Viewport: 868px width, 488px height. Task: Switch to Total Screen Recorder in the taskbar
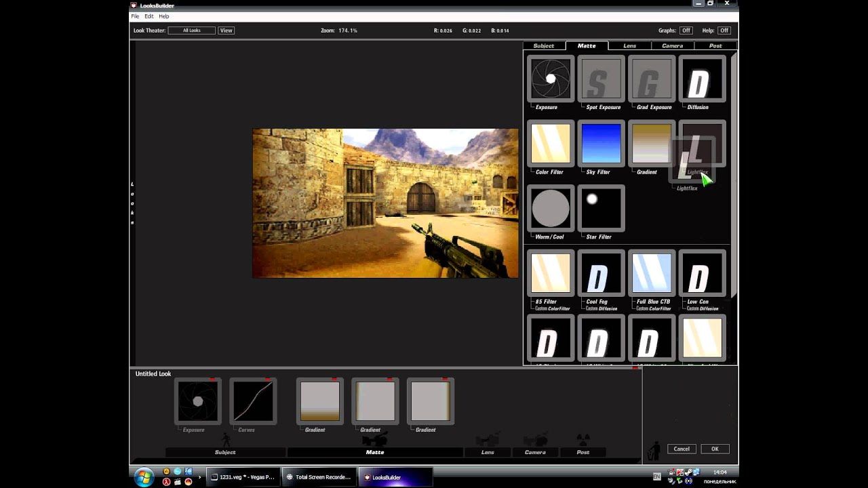click(x=319, y=477)
